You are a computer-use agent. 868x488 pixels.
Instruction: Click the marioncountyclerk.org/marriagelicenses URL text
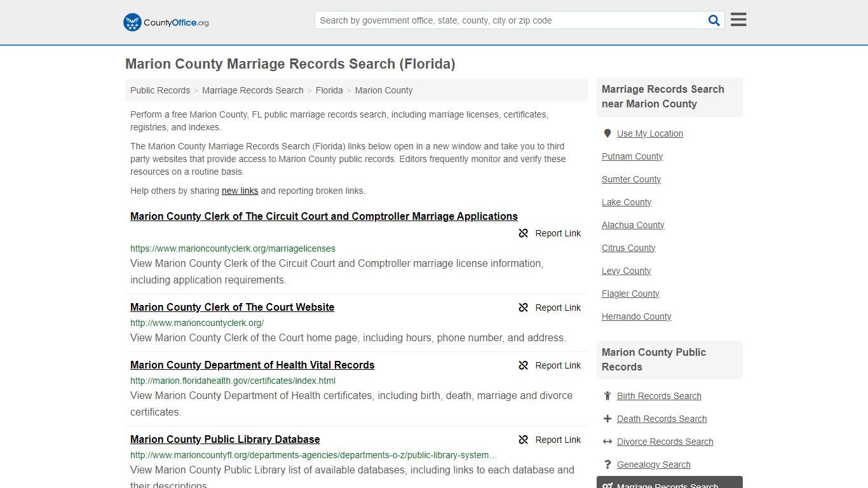(x=233, y=248)
